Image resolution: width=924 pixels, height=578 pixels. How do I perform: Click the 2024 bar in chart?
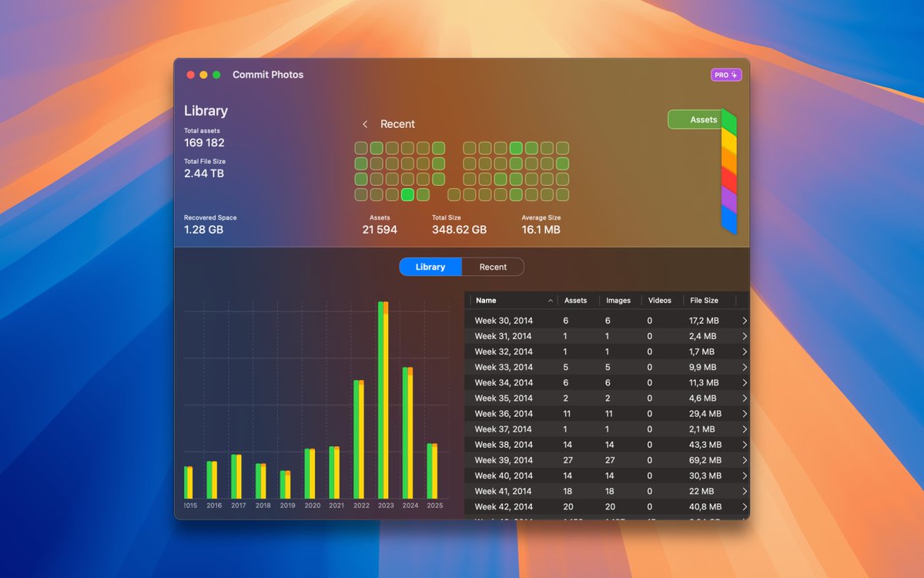click(407, 433)
